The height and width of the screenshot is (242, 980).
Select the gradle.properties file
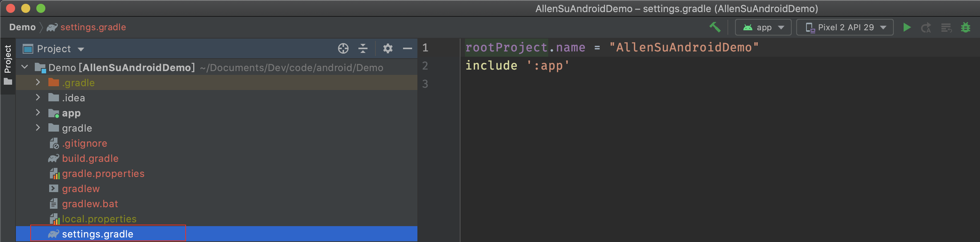click(x=217, y=174)
